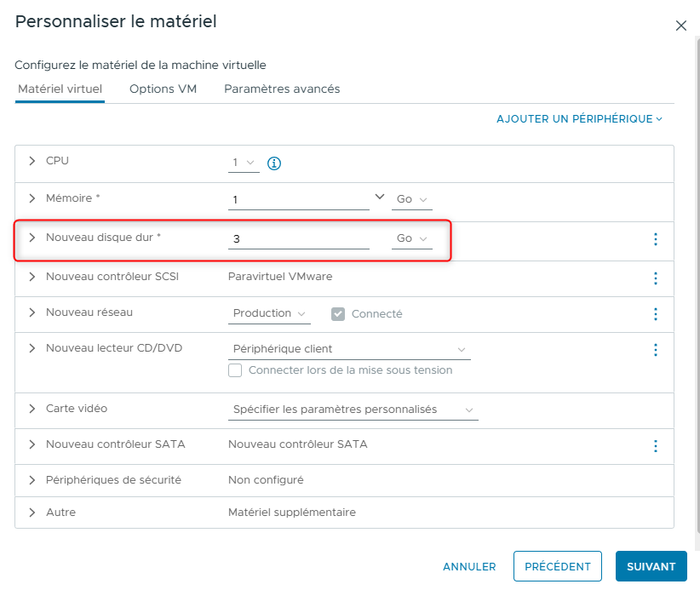Switch to the Options VM tab
700x590 pixels.
tap(163, 89)
